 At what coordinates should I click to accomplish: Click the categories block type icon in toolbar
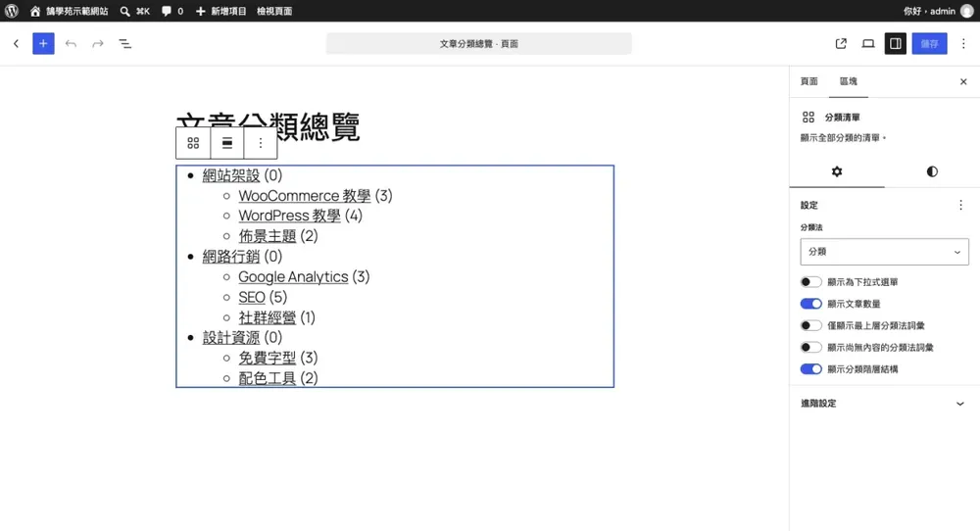[x=193, y=143]
